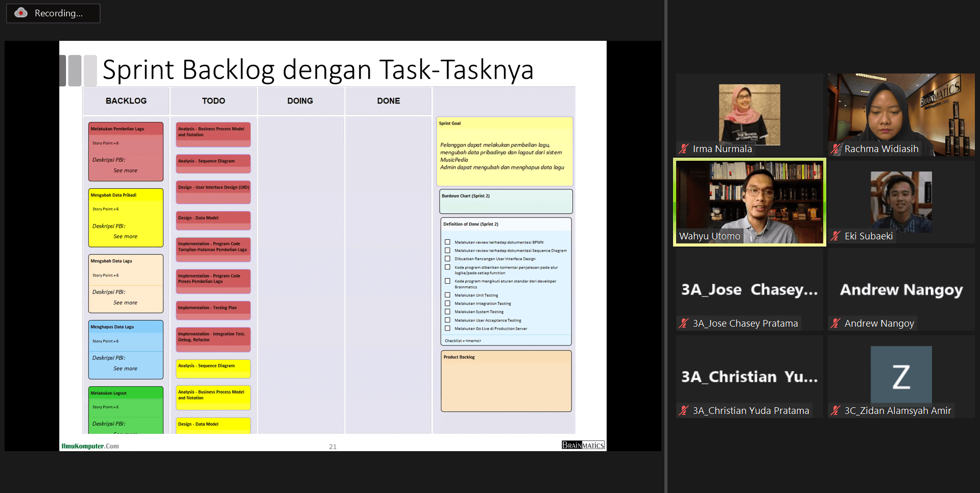Select Wahyu Utomo's video thumbnail
The width and height of the screenshot is (980, 493).
[x=749, y=202]
